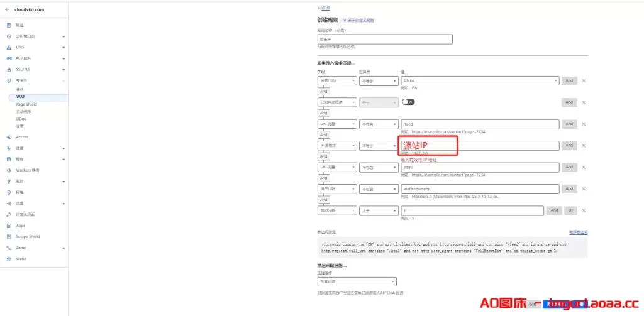Click the Caching (缓存) drive icon
The width and height of the screenshot is (644, 316).
pos(9,159)
